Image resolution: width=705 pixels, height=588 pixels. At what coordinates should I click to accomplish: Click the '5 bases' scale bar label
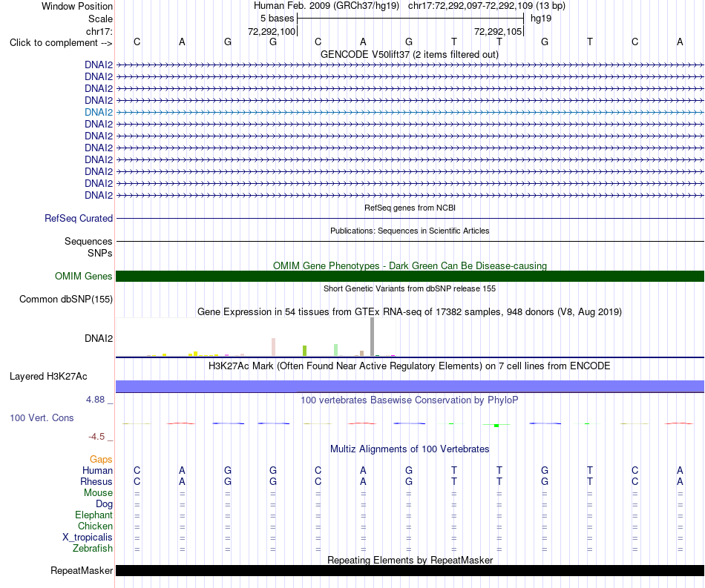tap(277, 19)
